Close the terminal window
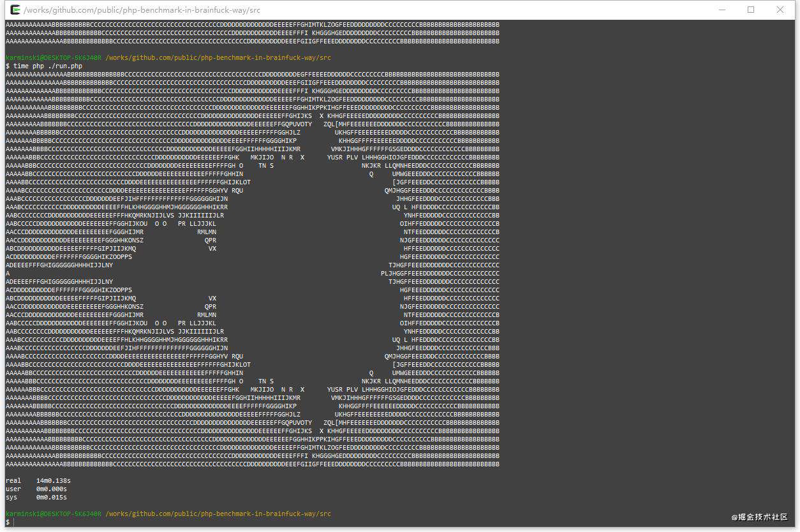Image resolution: width=800 pixels, height=532 pixels. coord(780,10)
